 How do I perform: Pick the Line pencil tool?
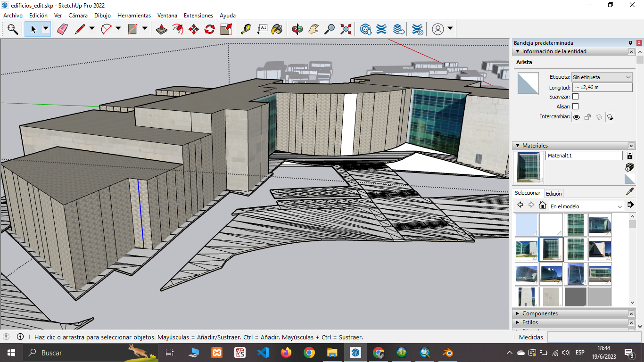click(79, 29)
